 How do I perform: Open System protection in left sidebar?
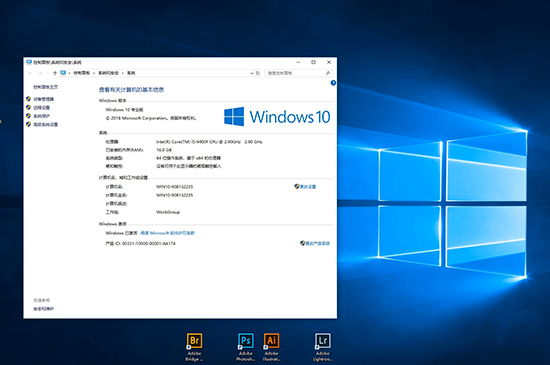pos(41,116)
